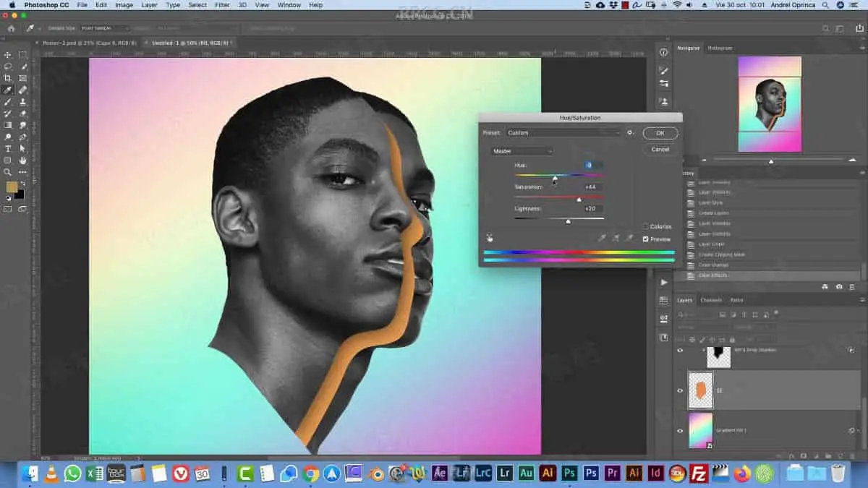This screenshot has width=868, height=488.
Task: Hide the orange shape layer
Action: coord(680,390)
